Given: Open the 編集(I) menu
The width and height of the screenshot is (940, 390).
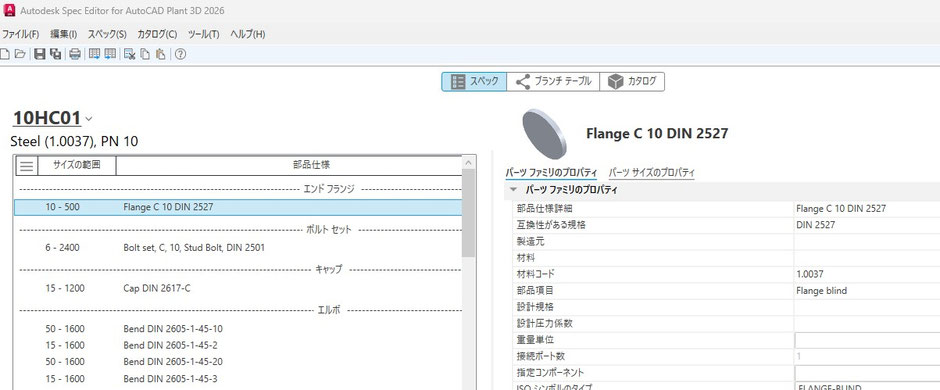Looking at the screenshot, I should pyautogui.click(x=64, y=34).
